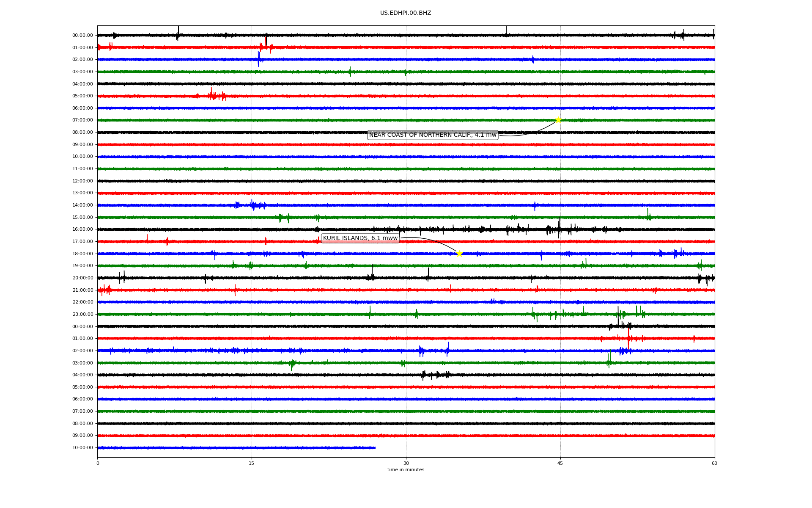The width and height of the screenshot is (812, 508).
Task: Click the yellow star on the 07:00:00 trace
Action: (x=558, y=120)
